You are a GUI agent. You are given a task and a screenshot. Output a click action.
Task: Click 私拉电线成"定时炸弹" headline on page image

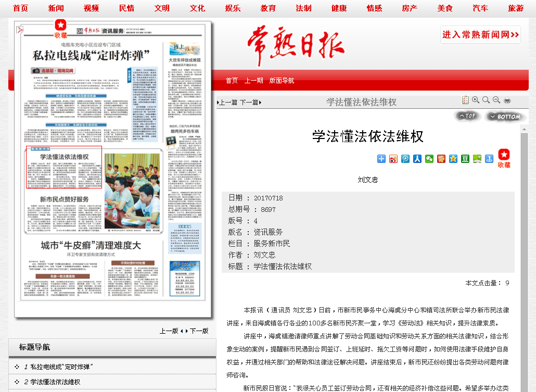[91, 55]
